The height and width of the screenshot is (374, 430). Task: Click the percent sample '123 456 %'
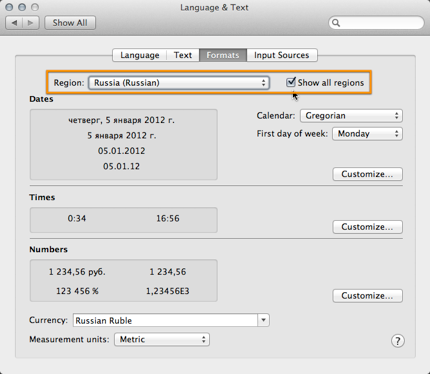(77, 291)
